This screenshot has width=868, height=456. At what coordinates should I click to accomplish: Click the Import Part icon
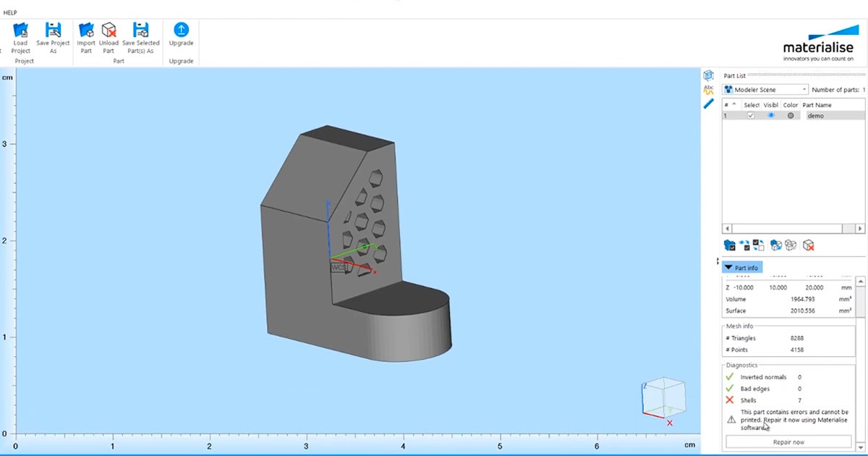point(86,30)
